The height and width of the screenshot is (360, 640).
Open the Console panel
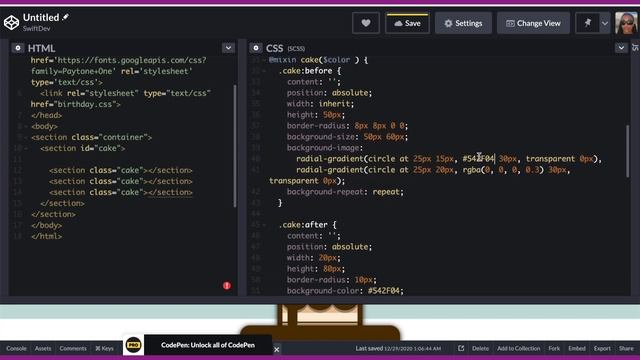point(16,348)
